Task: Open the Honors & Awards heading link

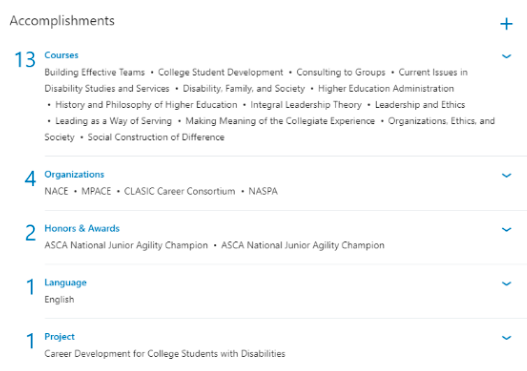Action: coord(82,229)
